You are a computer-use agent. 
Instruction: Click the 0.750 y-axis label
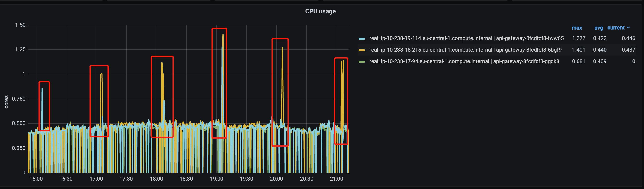click(x=19, y=99)
